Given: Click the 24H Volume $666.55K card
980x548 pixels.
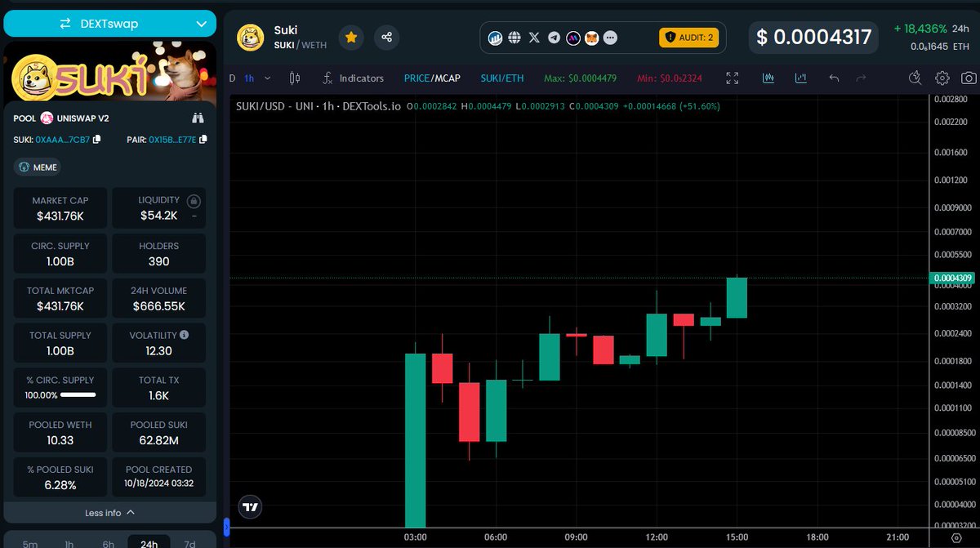Looking at the screenshot, I should click(x=158, y=298).
